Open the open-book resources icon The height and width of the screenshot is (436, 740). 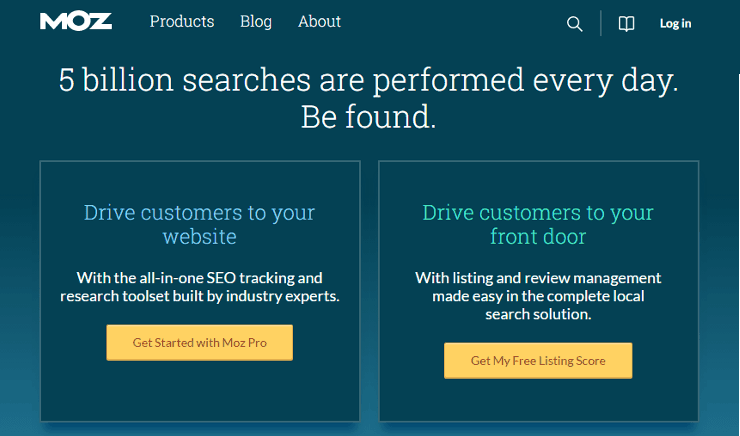pos(626,24)
